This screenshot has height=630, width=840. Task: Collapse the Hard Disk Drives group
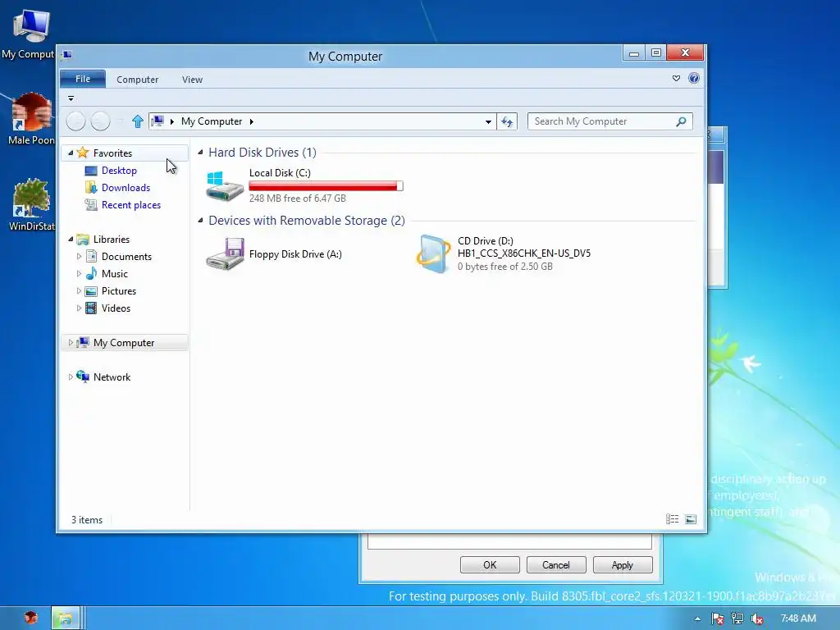[200, 153]
